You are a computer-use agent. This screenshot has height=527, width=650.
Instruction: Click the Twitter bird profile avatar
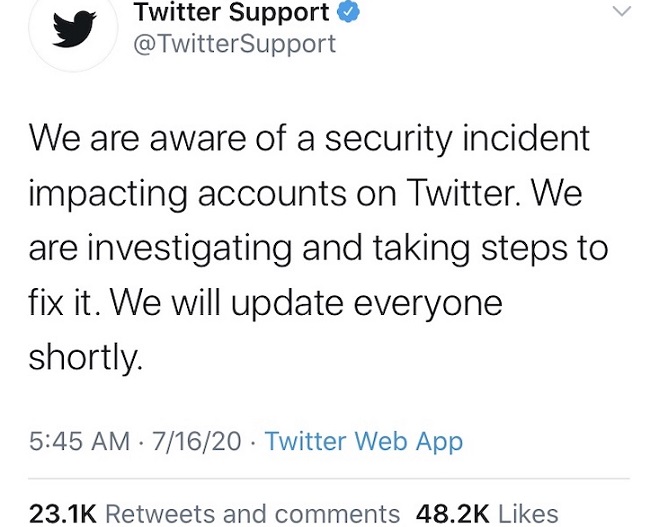point(73,31)
